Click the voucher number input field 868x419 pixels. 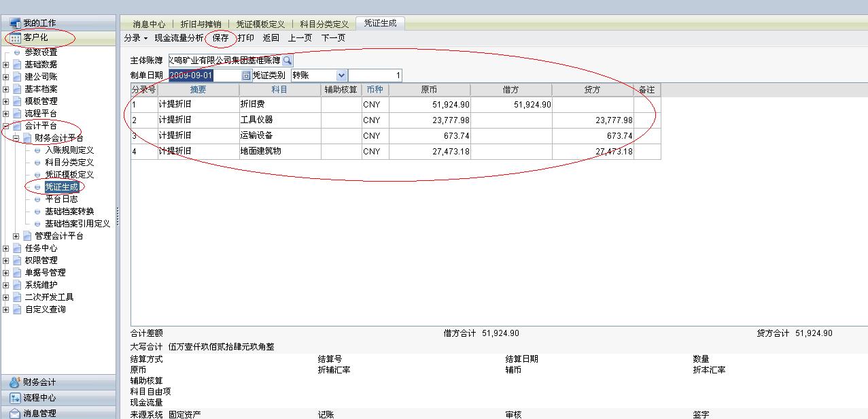coord(375,76)
